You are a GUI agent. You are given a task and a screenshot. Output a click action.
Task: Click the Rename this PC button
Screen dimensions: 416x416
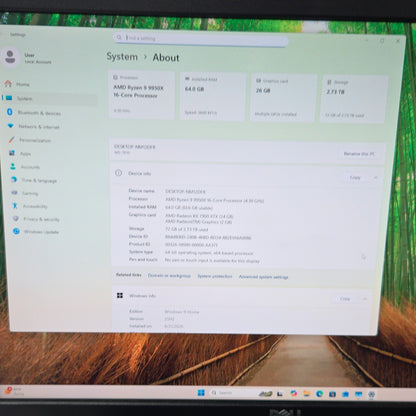(x=359, y=154)
